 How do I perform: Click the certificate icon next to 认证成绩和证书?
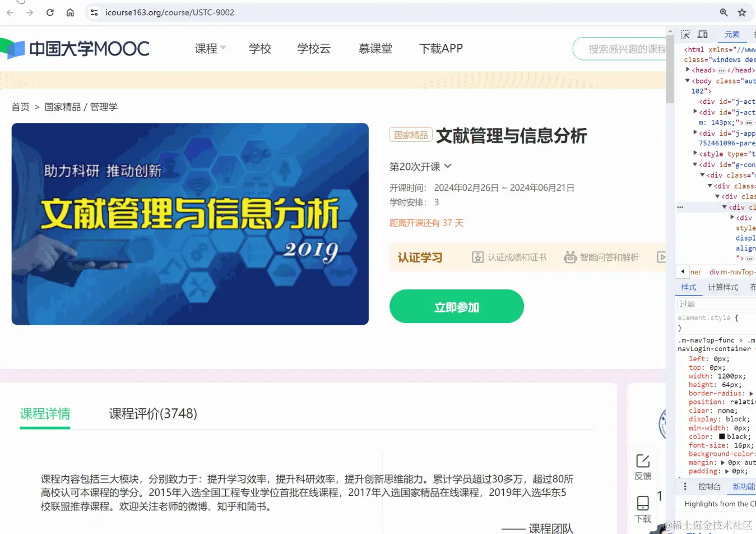[x=478, y=257]
